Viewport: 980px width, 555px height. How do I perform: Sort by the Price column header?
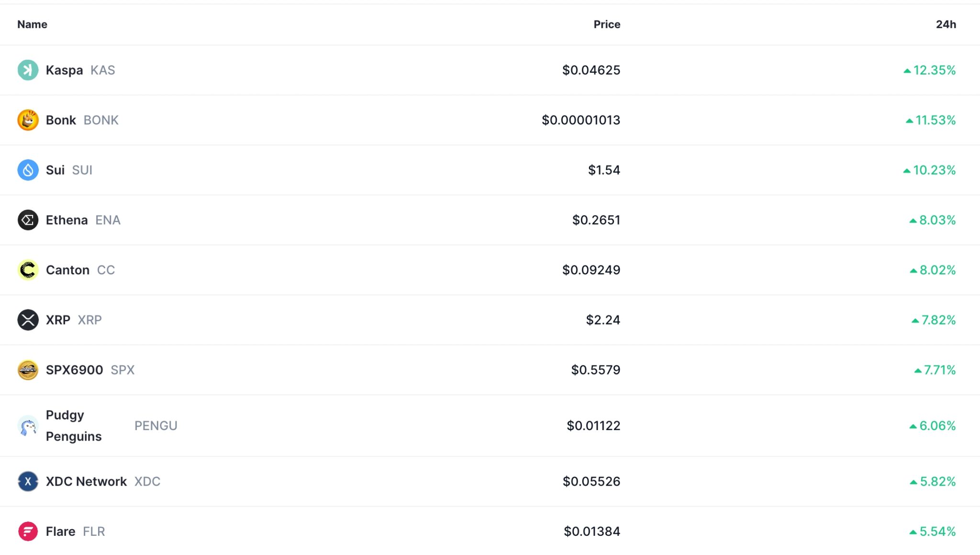pos(606,24)
